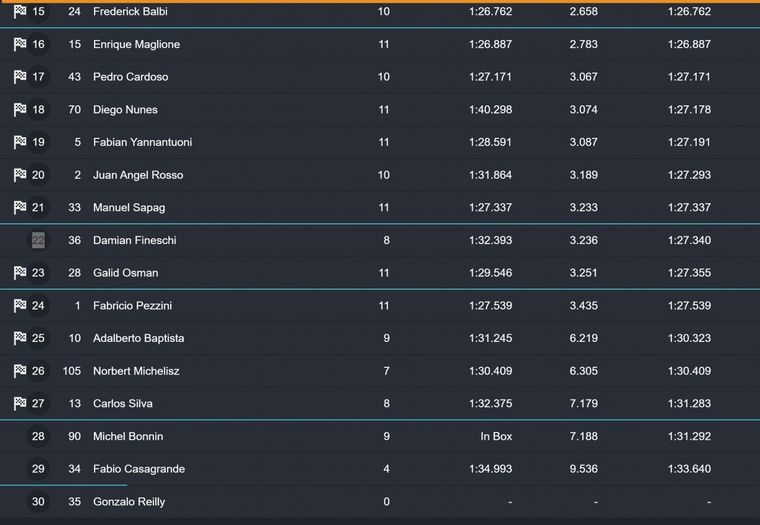Viewport: 760px width, 525px height.
Task: Select Fabio Casagrande row
Action: [139, 469]
